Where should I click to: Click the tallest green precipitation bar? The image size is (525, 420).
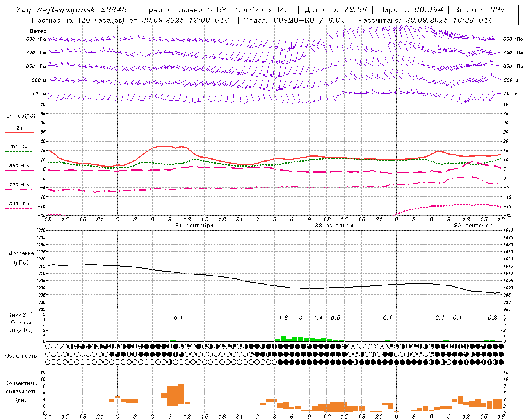(x=283, y=338)
